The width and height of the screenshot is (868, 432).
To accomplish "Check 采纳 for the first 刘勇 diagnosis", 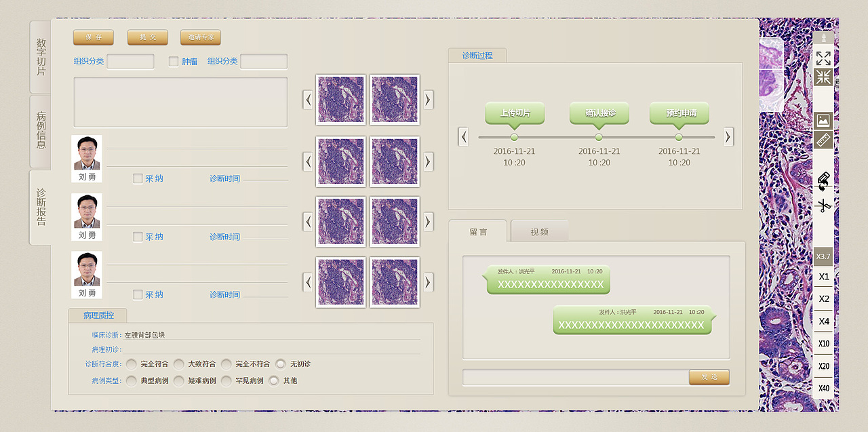I will [138, 178].
